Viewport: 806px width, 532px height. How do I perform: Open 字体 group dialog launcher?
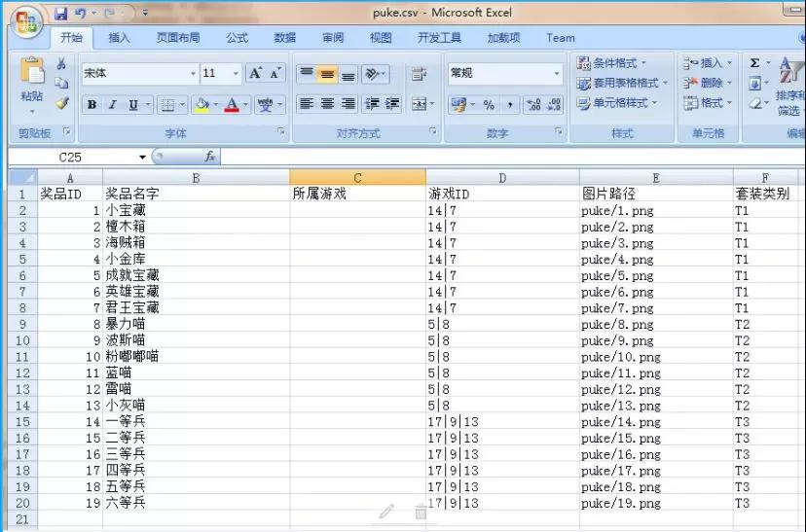[280, 131]
